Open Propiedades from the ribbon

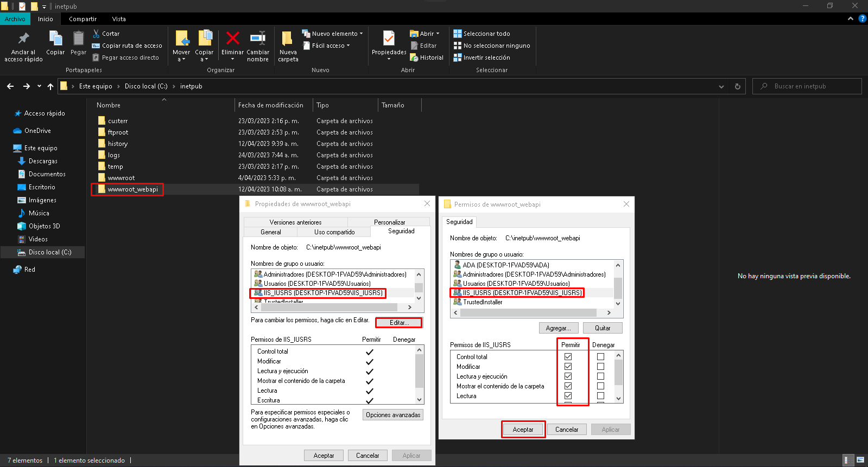(389, 39)
